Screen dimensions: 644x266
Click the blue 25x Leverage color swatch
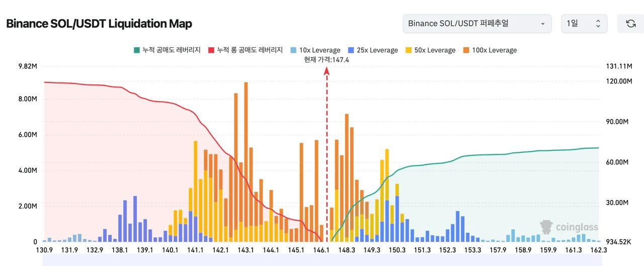(x=351, y=50)
